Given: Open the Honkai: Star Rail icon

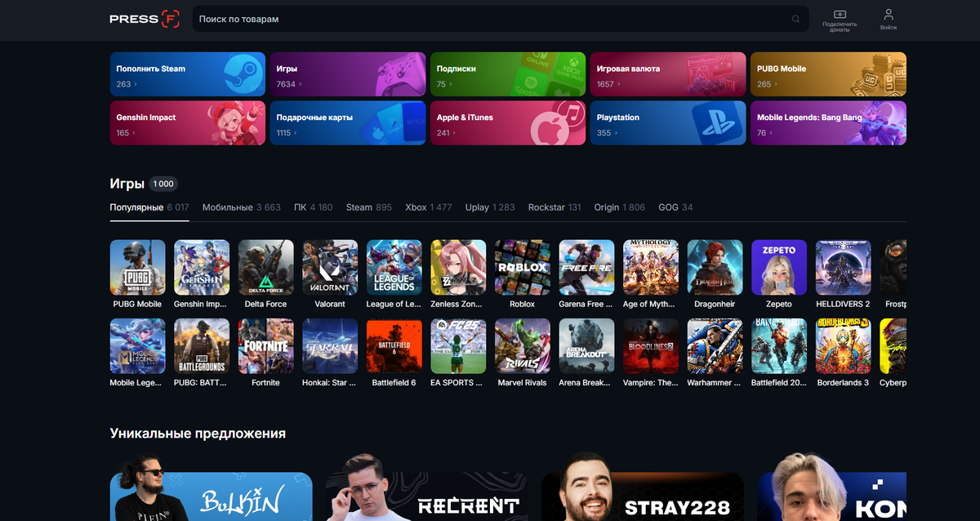Looking at the screenshot, I should 330,346.
